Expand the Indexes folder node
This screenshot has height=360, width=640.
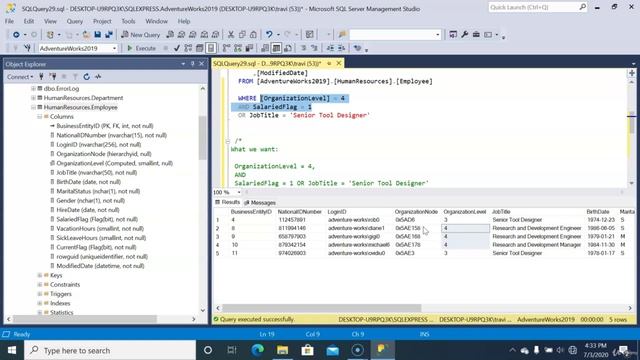pos(40,304)
